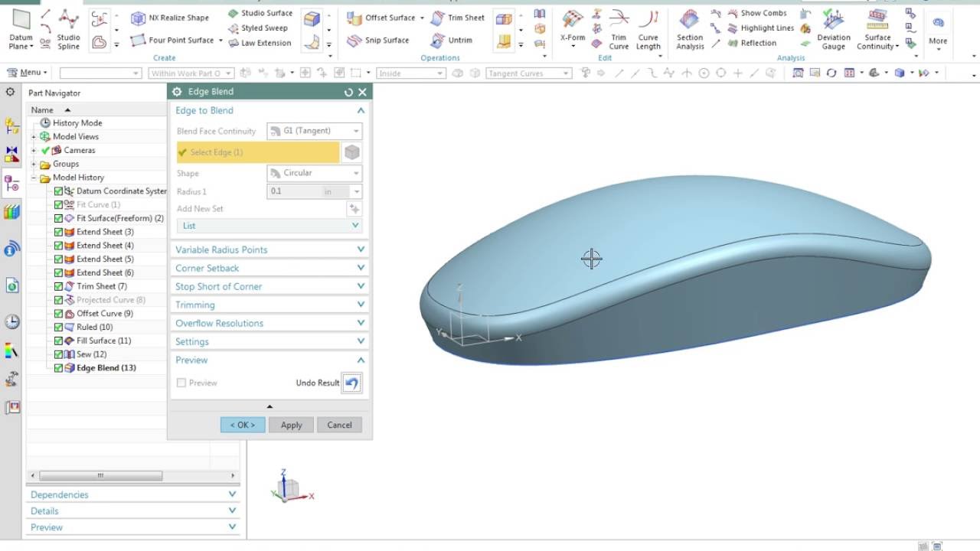
Task: Start the Offset Surface command
Action: tap(381, 18)
